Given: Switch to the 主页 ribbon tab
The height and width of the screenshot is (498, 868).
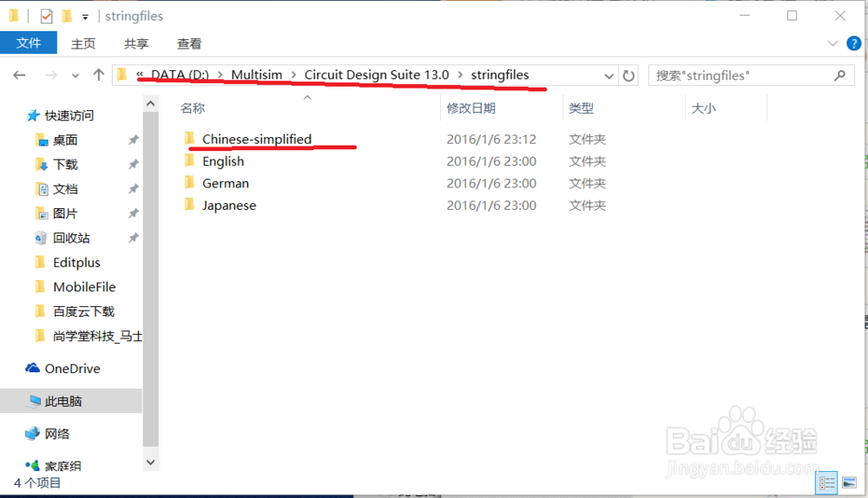Looking at the screenshot, I should 83,43.
